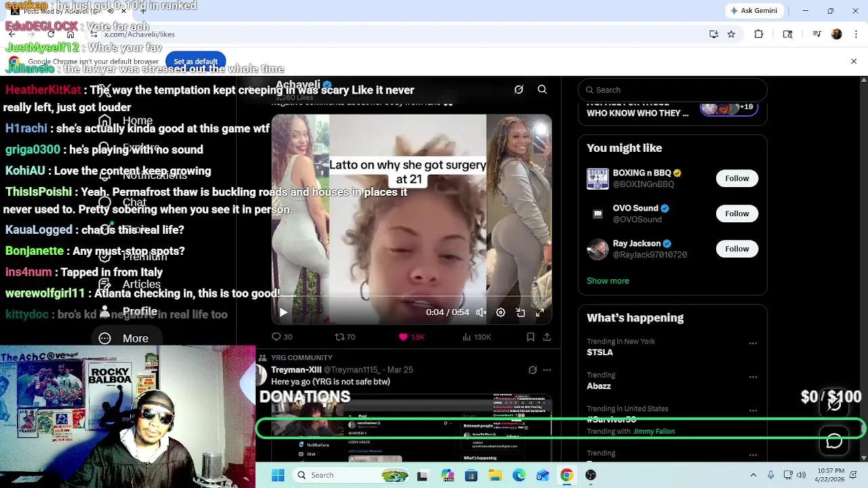Screen dimensions: 868x488
Task: Open the video settings gear
Action: (500, 312)
